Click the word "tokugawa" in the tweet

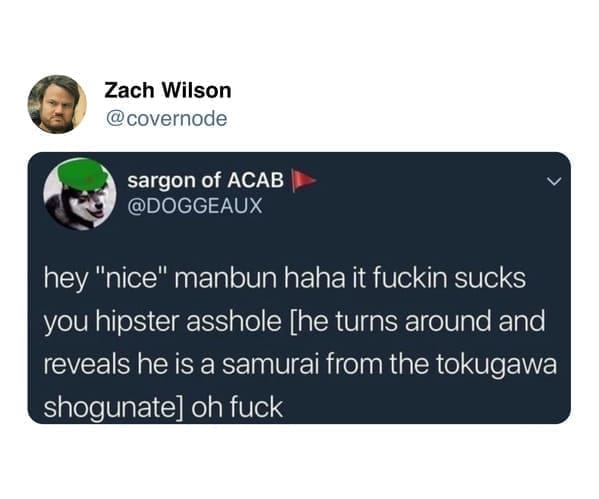[x=496, y=366]
